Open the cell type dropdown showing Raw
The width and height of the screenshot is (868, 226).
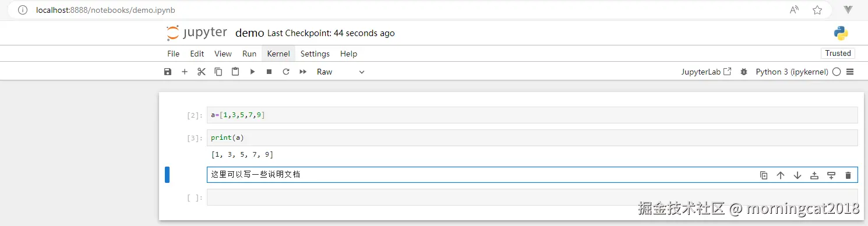coord(341,72)
